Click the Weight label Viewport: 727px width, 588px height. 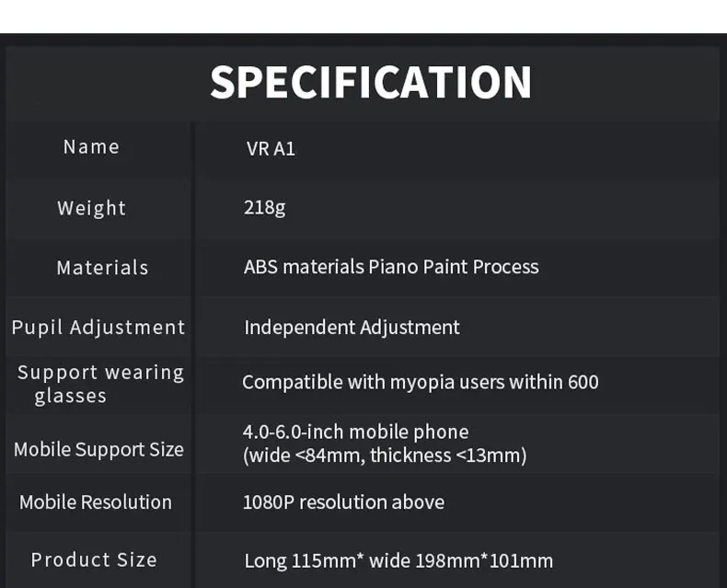click(91, 208)
